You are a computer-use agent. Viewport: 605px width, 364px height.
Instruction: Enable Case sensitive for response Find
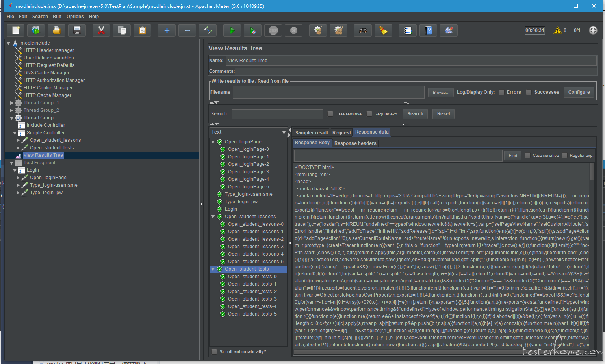click(527, 155)
